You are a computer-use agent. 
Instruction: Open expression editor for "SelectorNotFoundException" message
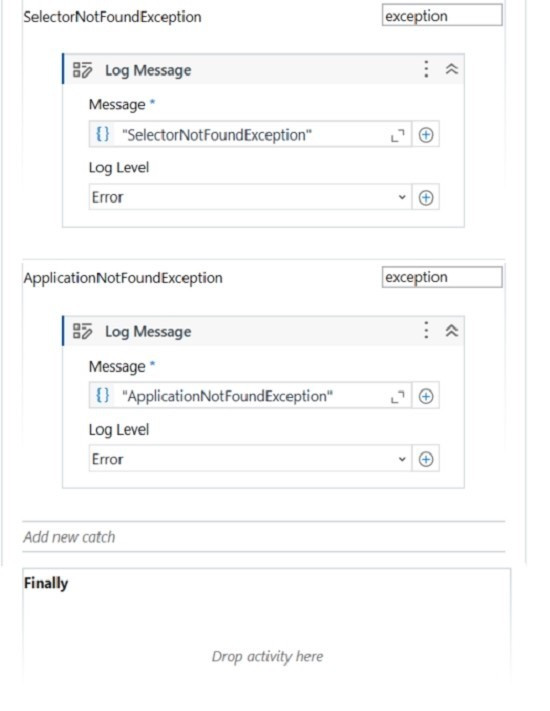click(398, 135)
